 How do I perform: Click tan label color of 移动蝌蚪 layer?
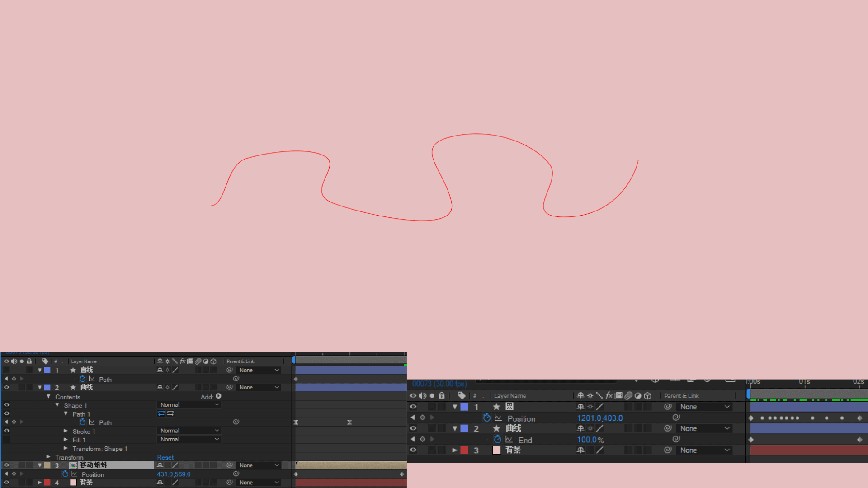point(47,465)
